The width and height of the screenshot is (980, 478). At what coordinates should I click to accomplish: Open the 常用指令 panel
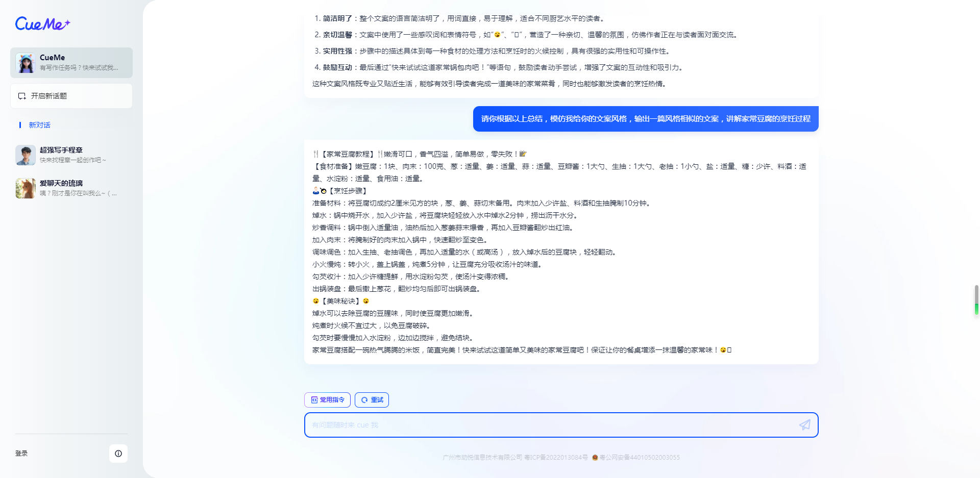(x=327, y=400)
